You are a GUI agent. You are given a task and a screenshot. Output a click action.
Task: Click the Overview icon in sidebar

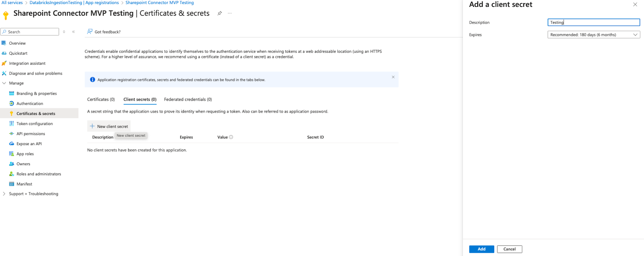click(4, 43)
